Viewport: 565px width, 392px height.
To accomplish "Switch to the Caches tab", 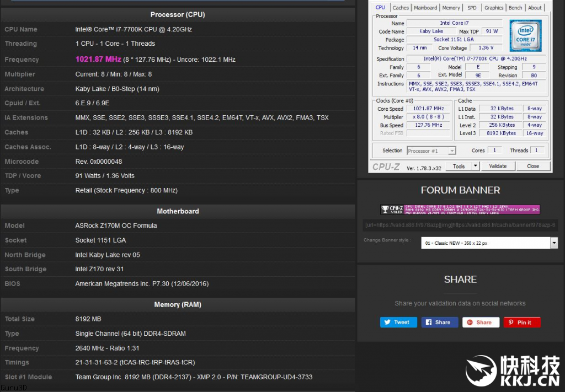I will click(x=401, y=8).
